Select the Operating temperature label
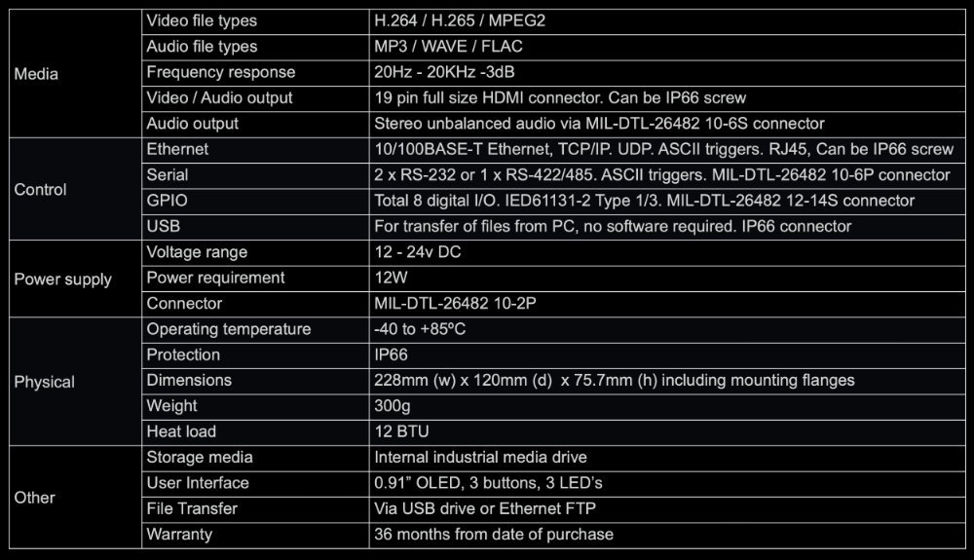The image size is (974, 560). coord(228,329)
